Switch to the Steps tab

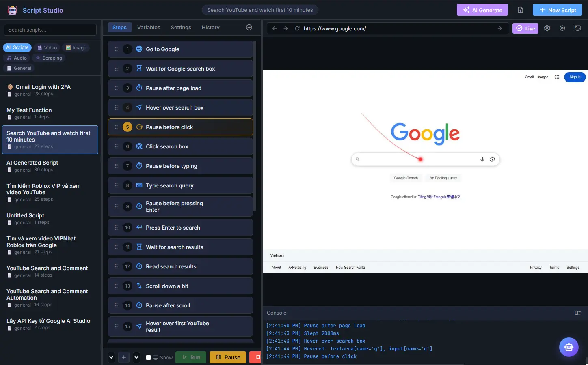point(119,28)
